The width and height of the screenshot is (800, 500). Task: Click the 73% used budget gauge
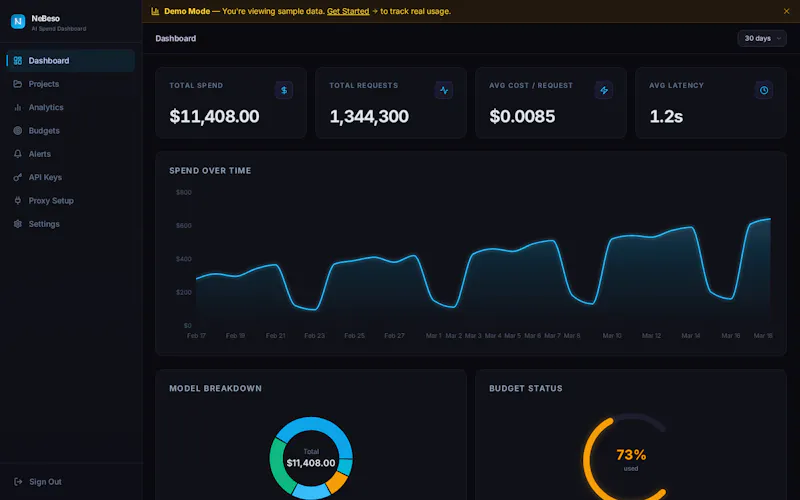tap(631, 458)
